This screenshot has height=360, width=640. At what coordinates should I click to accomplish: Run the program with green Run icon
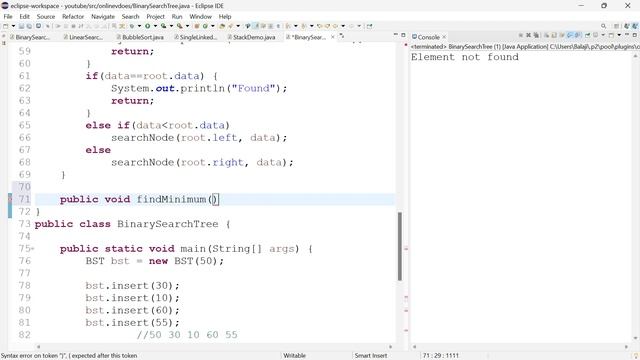pyautogui.click(x=147, y=26)
